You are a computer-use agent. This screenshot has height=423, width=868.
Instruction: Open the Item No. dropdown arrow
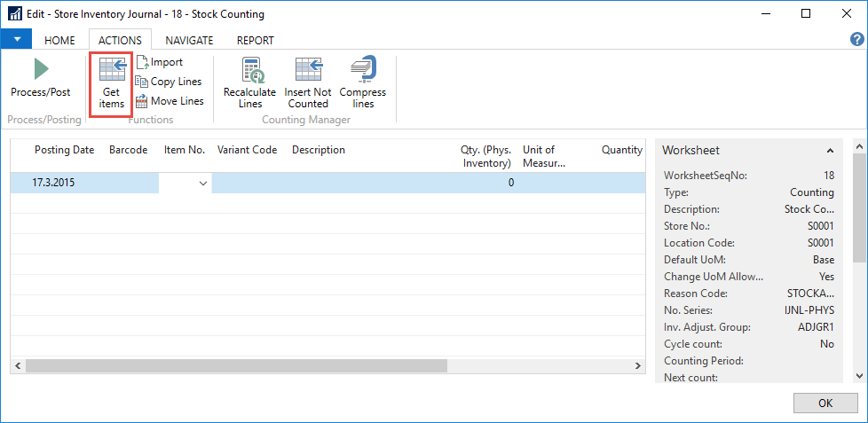[x=203, y=183]
